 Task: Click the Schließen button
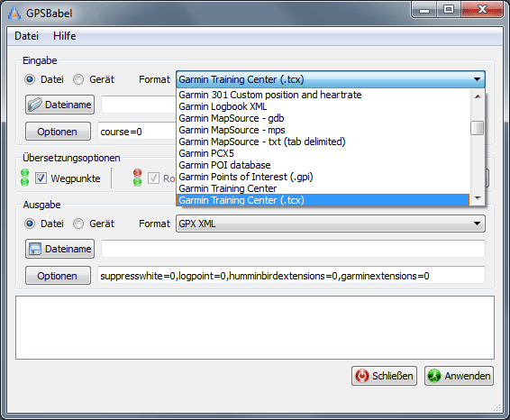[x=384, y=376]
